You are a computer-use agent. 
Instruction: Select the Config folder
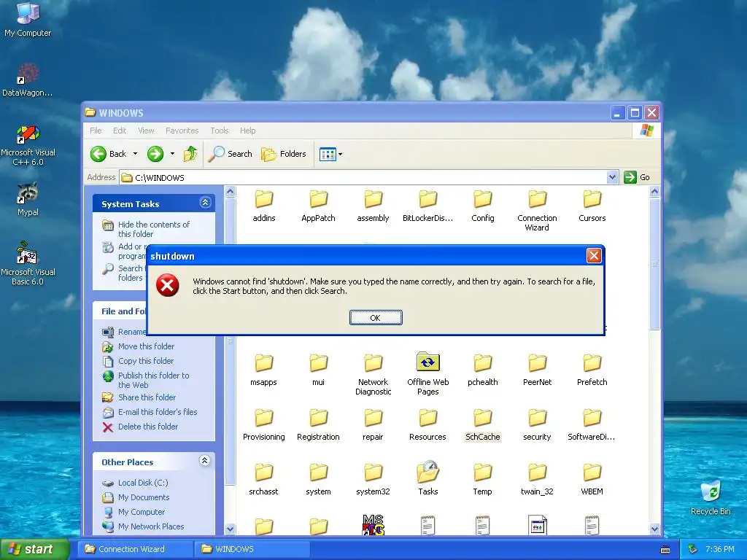[483, 206]
